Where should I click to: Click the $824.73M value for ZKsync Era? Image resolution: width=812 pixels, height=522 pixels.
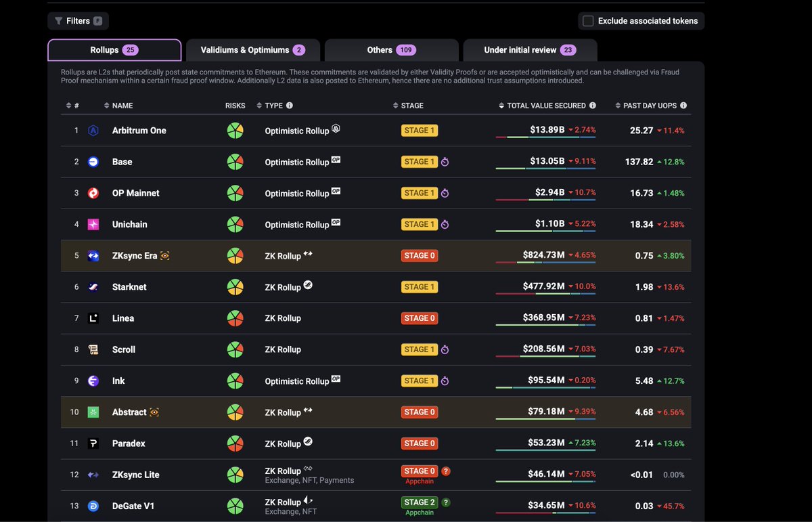pyautogui.click(x=544, y=255)
